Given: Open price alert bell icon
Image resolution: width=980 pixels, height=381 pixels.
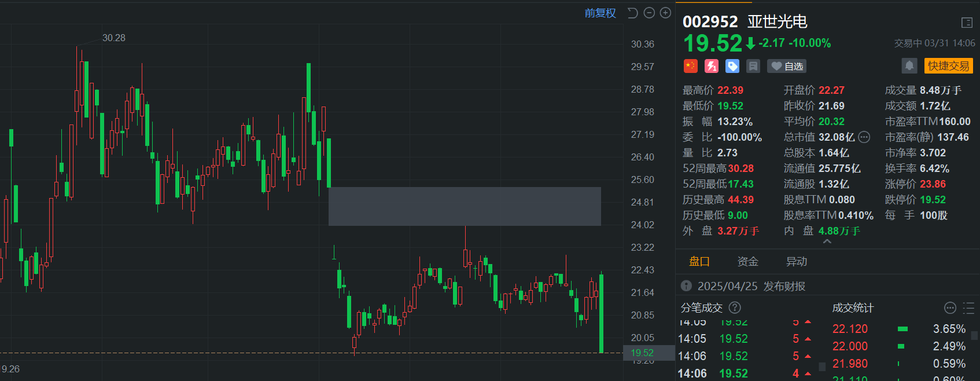Looking at the screenshot, I should coord(909,66).
